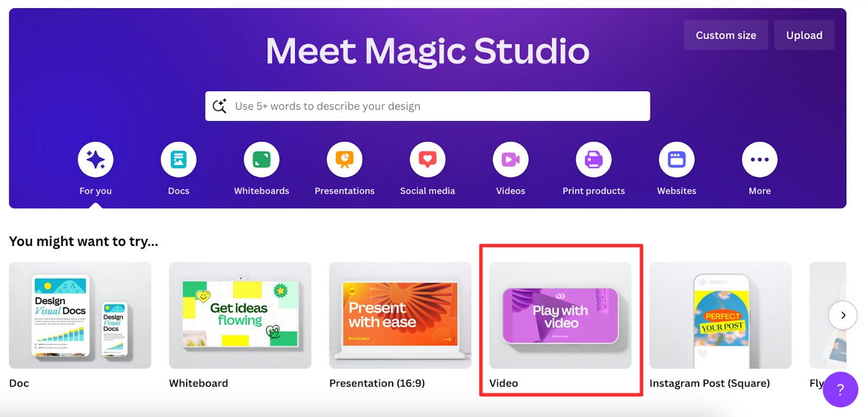Click the You might want to try heading
This screenshot has width=868, height=417.
(x=84, y=242)
